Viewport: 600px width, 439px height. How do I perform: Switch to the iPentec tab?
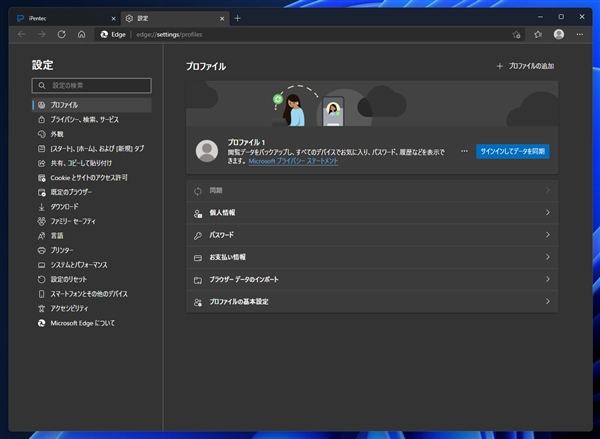(x=58, y=18)
